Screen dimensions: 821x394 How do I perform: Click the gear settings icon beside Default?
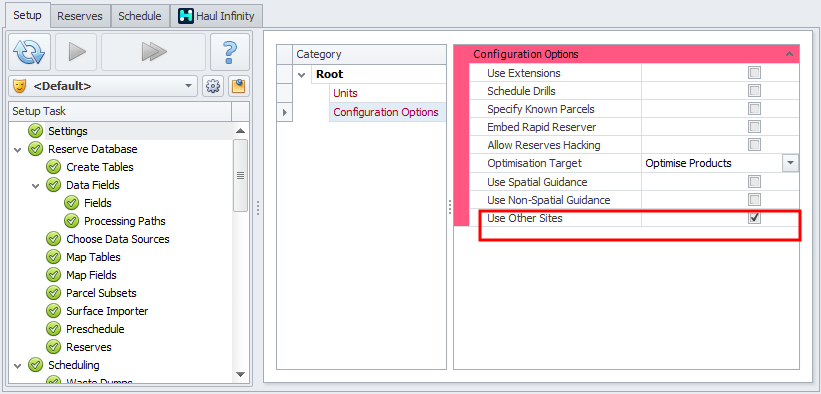tap(213, 86)
